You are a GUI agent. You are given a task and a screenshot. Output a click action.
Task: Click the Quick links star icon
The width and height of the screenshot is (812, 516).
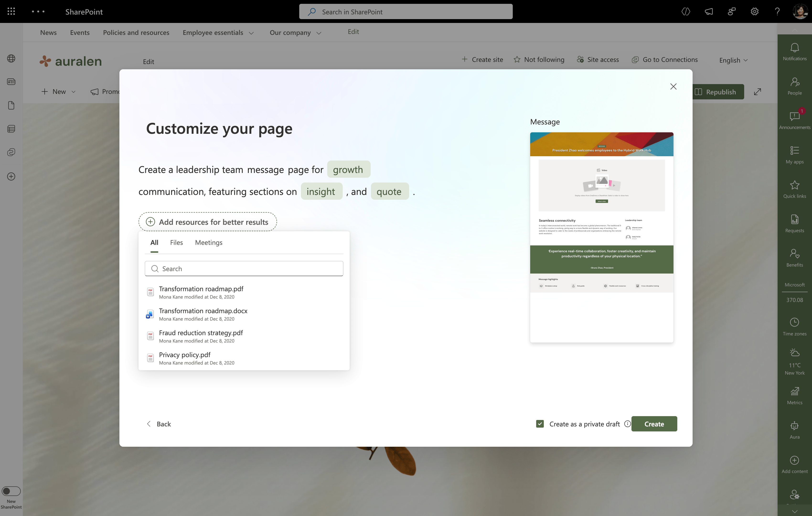pyautogui.click(x=795, y=185)
